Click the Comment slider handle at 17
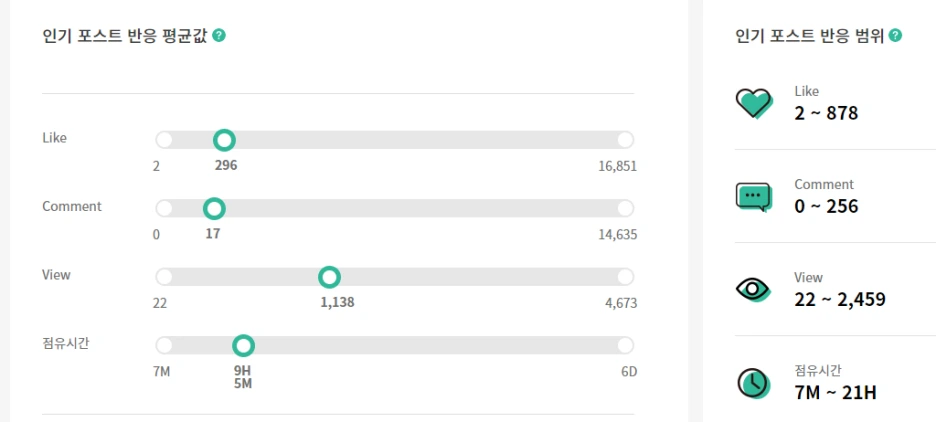 tap(214, 209)
